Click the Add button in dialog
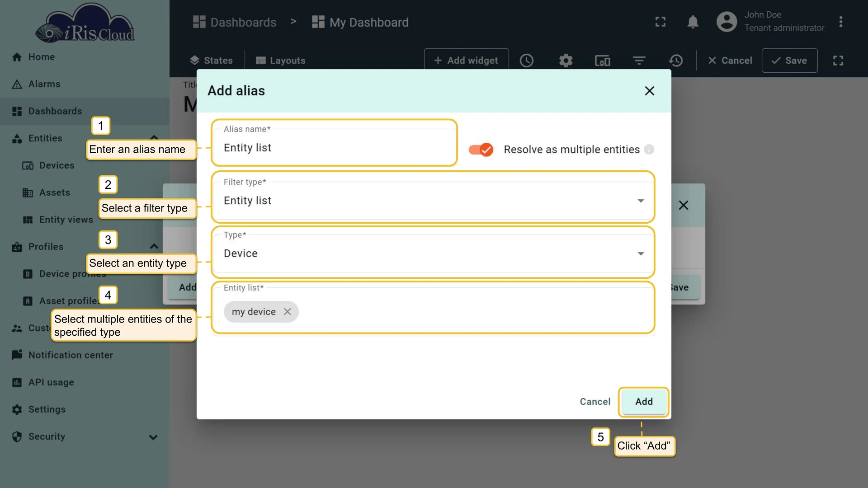The width and height of the screenshot is (868, 488). click(x=644, y=402)
